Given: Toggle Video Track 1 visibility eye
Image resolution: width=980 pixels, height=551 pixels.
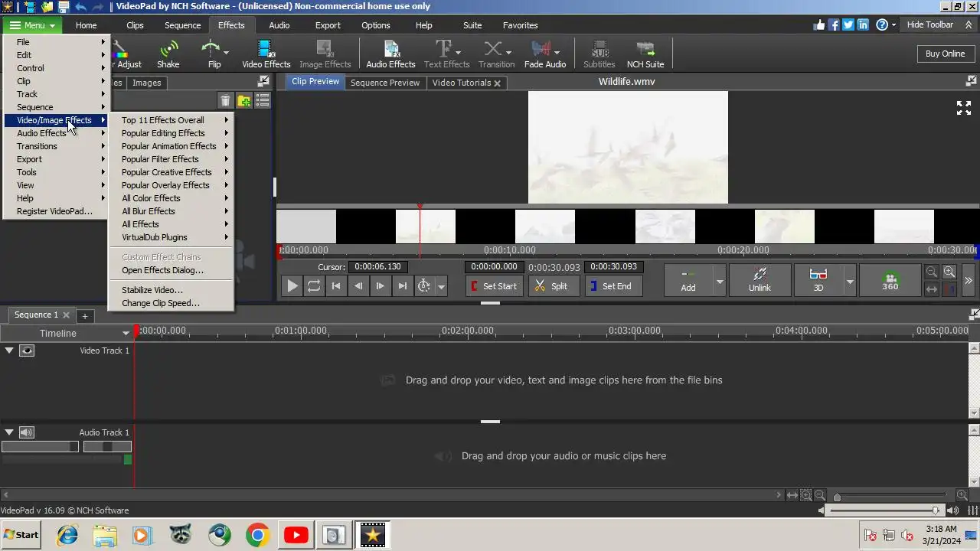Looking at the screenshot, I should tap(27, 350).
